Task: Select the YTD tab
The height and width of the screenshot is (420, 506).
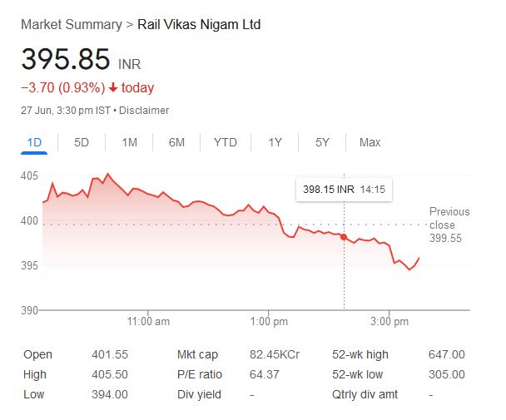Action: click(x=225, y=142)
